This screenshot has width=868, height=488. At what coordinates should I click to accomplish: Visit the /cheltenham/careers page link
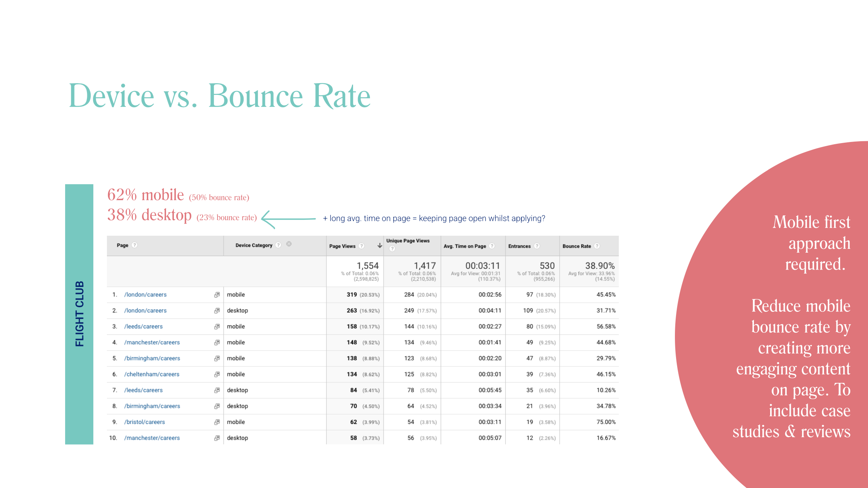[152, 374]
